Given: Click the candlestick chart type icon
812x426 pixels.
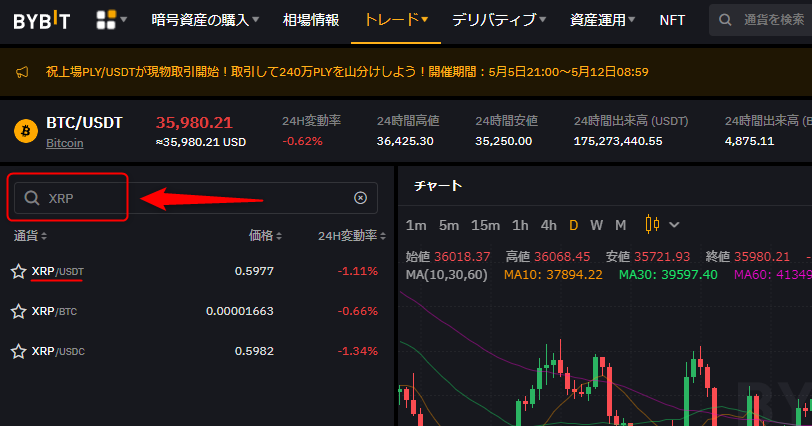Looking at the screenshot, I should tap(652, 224).
